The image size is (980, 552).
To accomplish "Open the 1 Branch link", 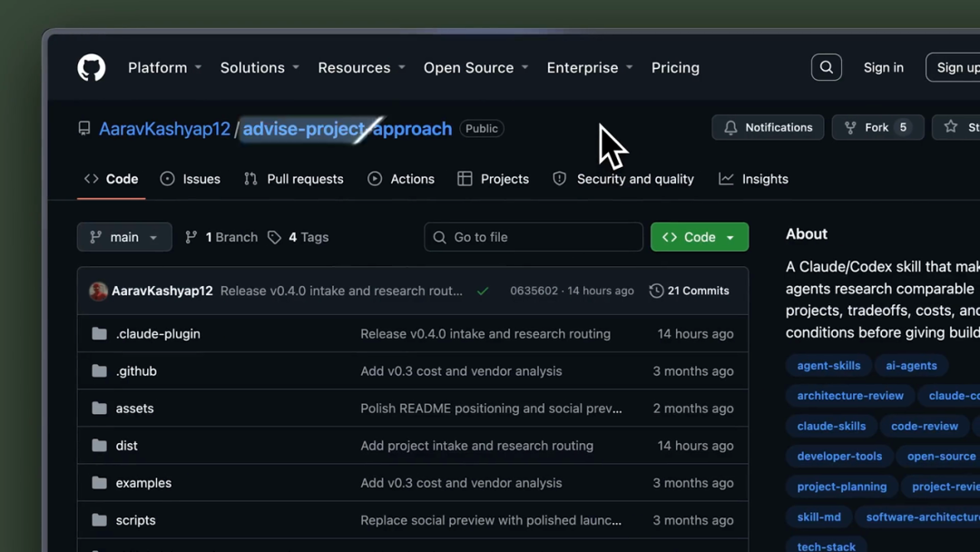I will (222, 237).
